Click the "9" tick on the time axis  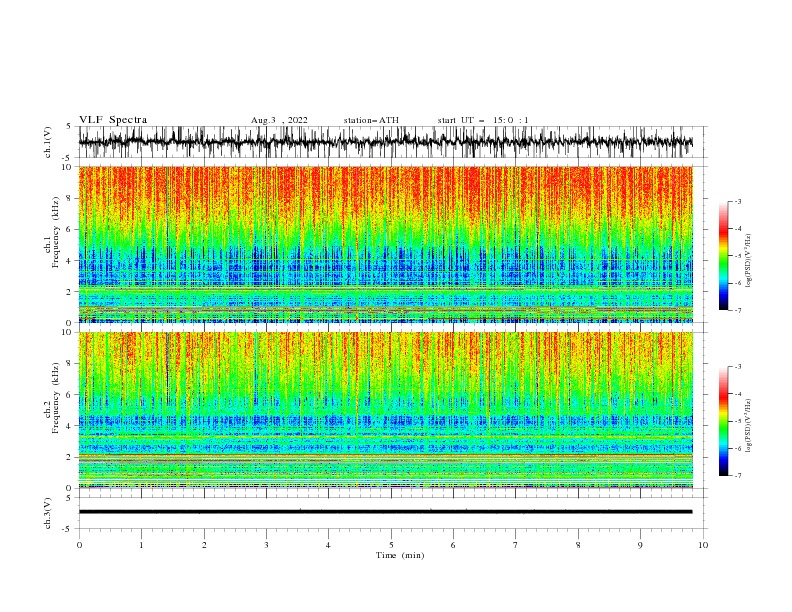640,545
